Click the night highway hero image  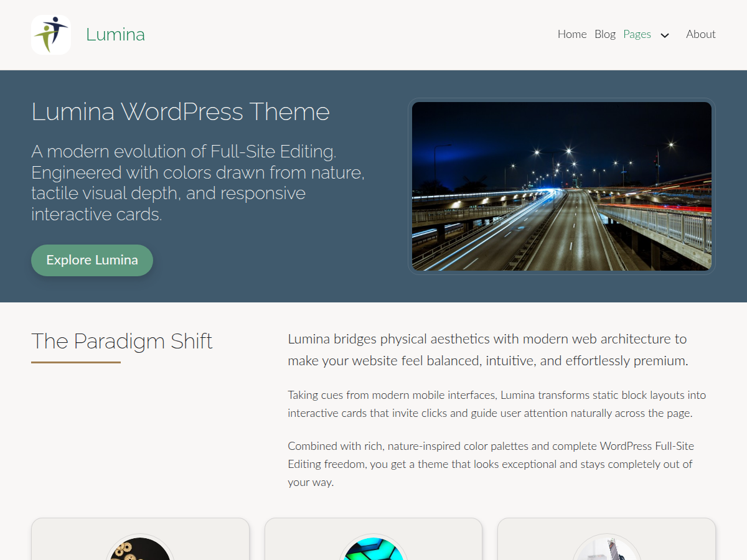(561, 186)
